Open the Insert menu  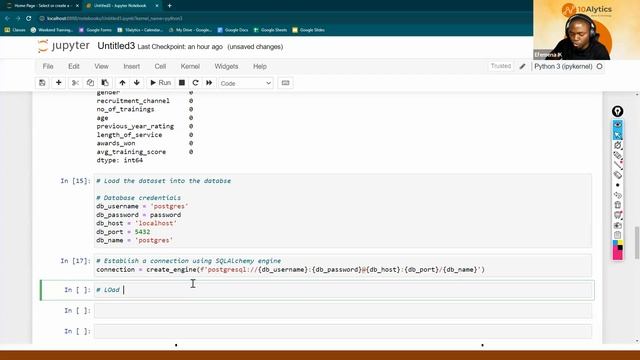131,67
